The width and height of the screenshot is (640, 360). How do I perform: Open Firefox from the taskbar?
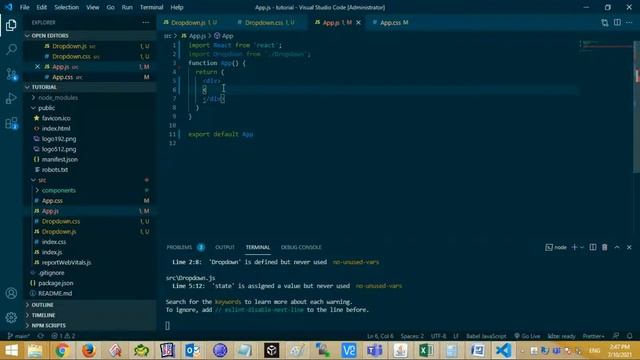pyautogui.click(x=89, y=350)
